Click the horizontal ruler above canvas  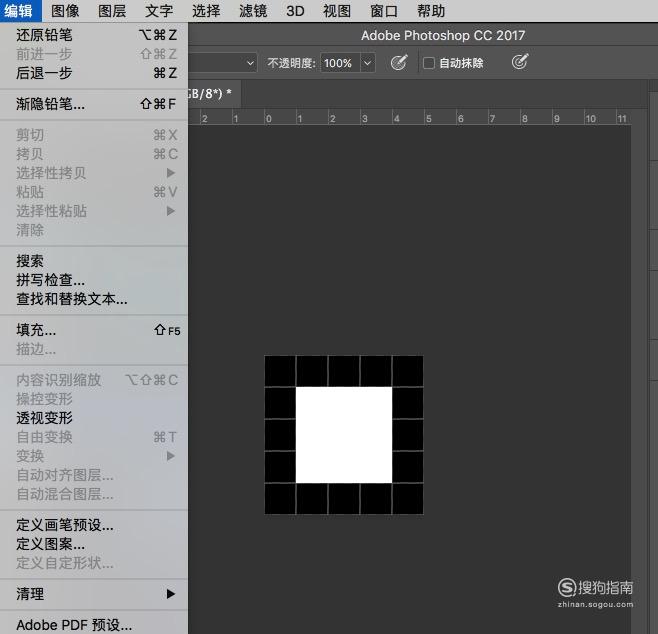pos(410,117)
